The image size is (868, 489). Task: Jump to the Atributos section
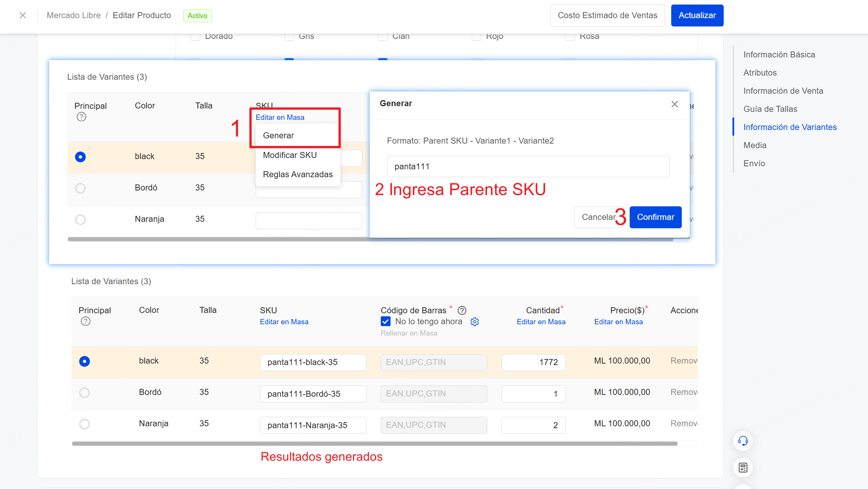pyautogui.click(x=760, y=73)
